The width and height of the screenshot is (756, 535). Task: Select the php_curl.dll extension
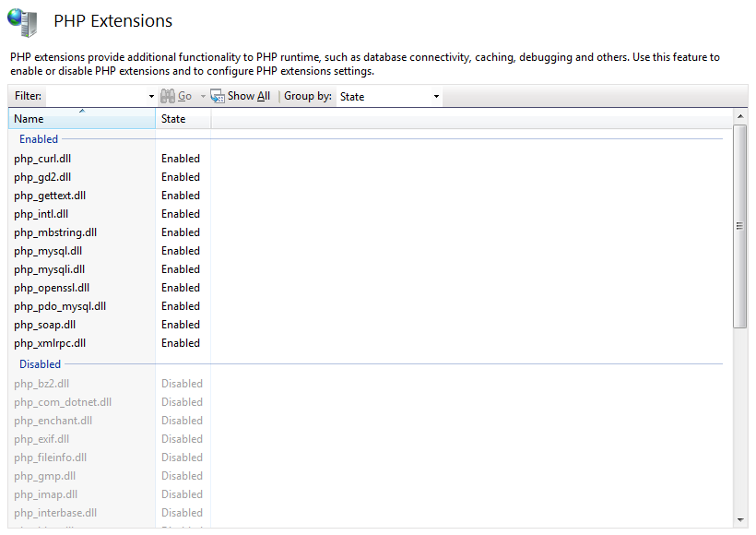coord(42,159)
